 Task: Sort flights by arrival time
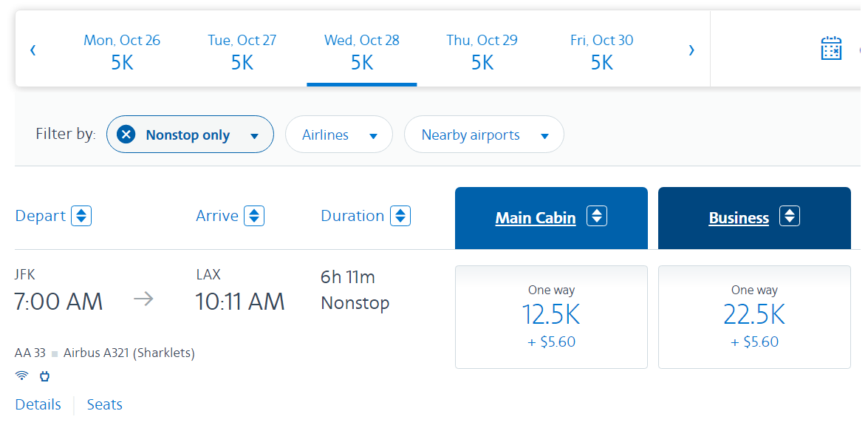(254, 216)
